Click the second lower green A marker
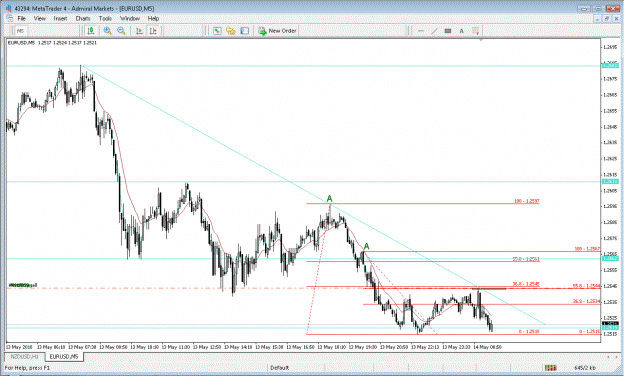This screenshot has width=625, height=376. [x=366, y=246]
